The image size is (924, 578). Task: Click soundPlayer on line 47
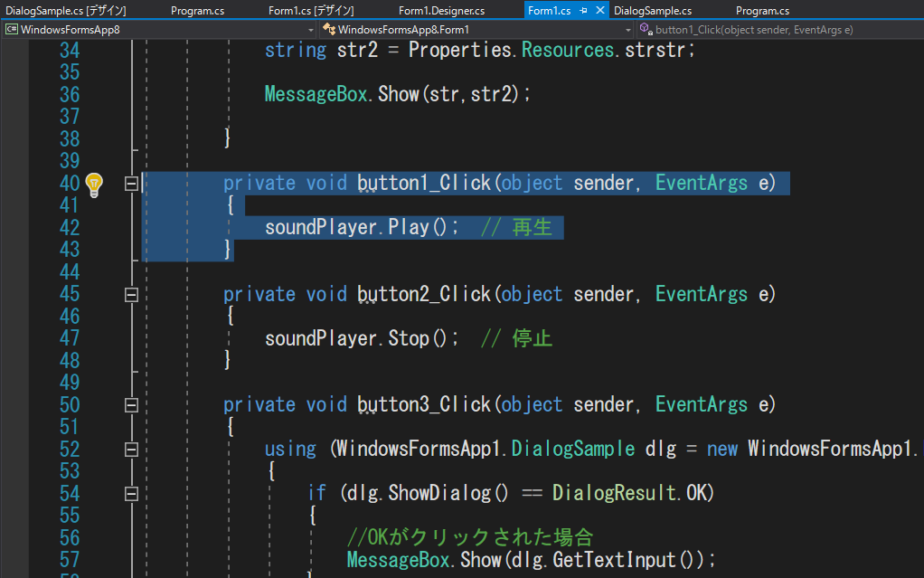tap(321, 338)
